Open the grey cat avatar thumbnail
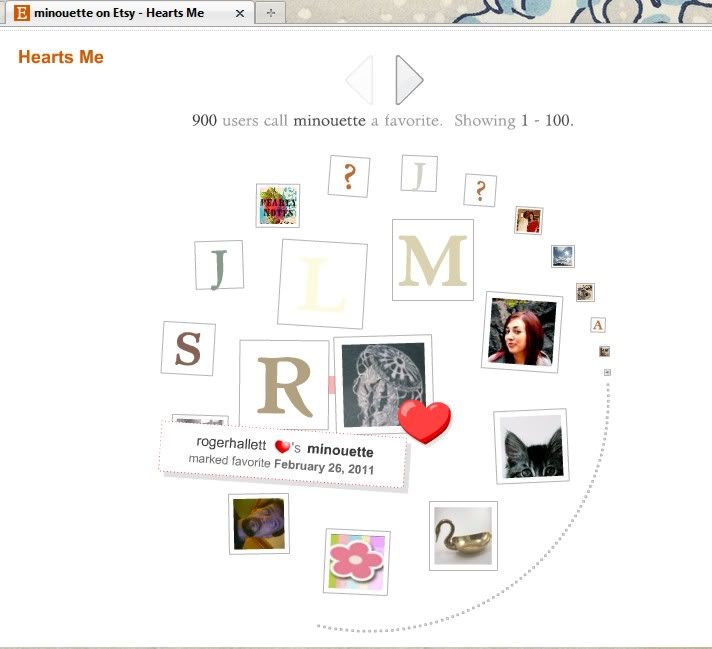The image size is (712, 649). (x=530, y=446)
